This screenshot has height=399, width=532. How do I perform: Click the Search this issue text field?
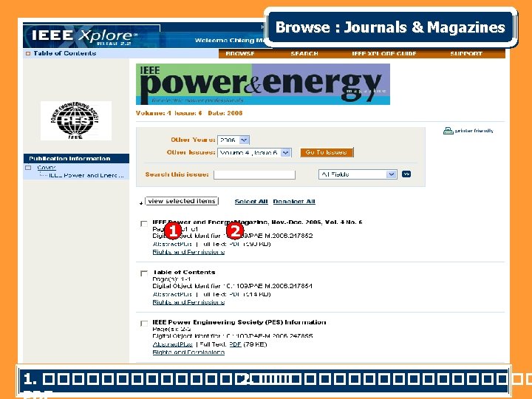click(254, 174)
